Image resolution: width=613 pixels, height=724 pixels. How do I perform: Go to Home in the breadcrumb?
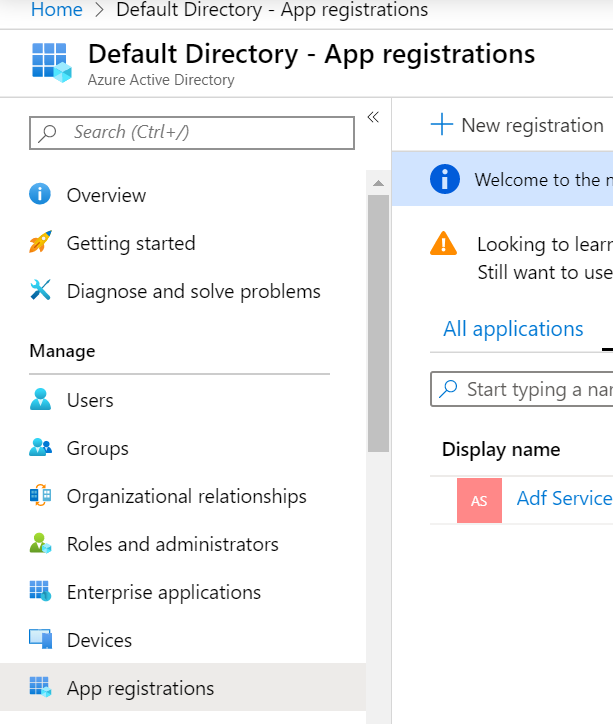[57, 9]
